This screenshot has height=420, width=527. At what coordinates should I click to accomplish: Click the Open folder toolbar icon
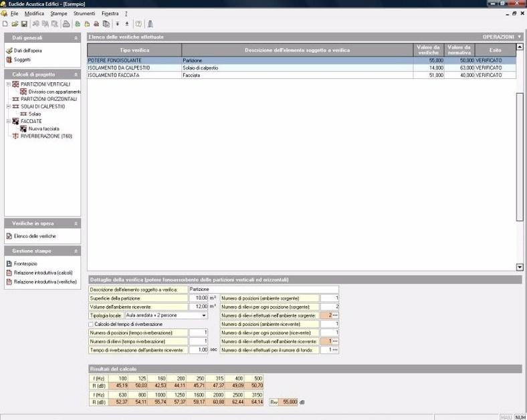click(15, 23)
